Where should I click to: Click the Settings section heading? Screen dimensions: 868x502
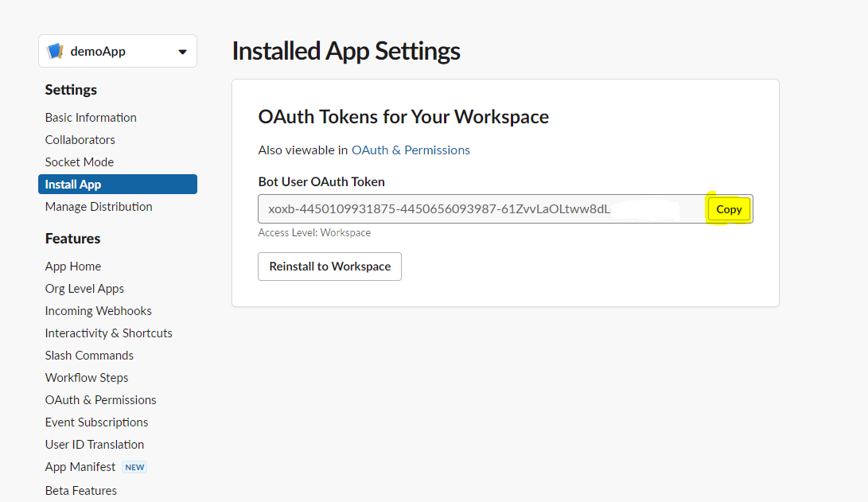click(71, 90)
